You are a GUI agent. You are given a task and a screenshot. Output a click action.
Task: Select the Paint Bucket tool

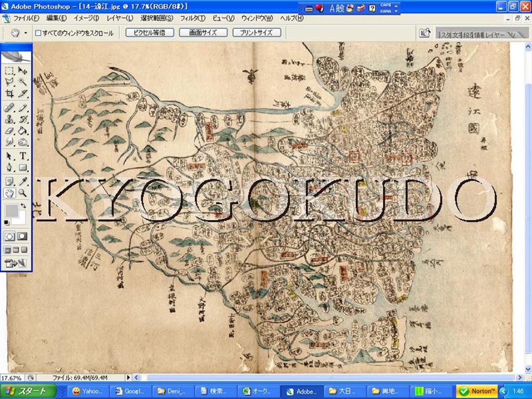[22, 130]
